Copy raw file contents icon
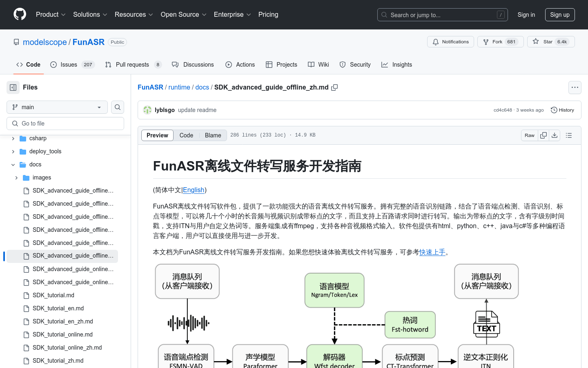This screenshot has width=588, height=368. click(x=543, y=135)
